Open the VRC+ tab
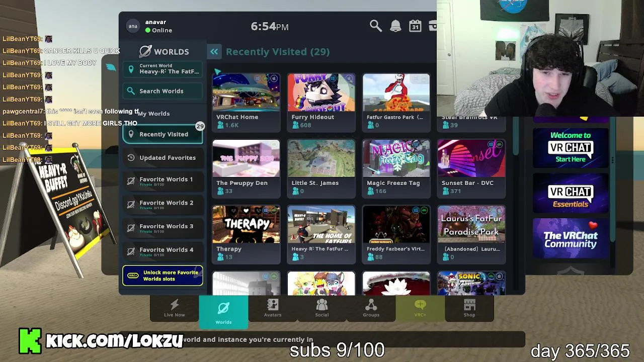The width and height of the screenshot is (644, 362). (x=420, y=308)
